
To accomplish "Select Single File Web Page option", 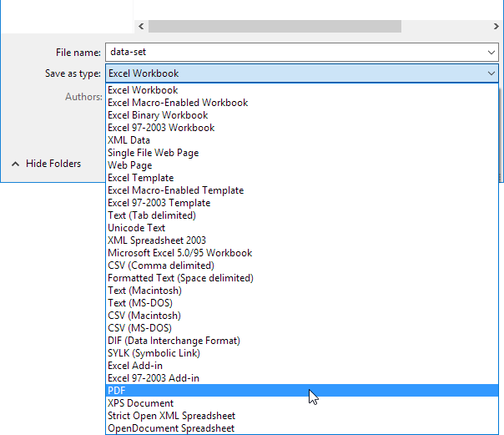I will (153, 153).
